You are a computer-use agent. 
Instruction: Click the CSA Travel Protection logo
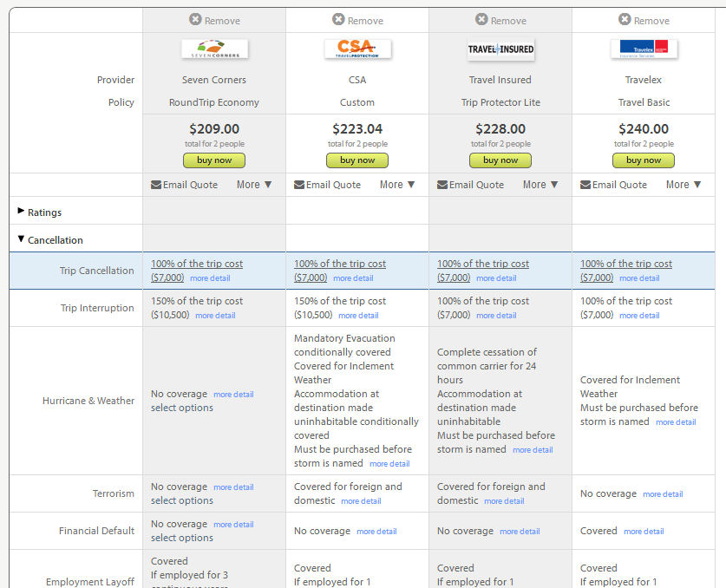coord(357,49)
